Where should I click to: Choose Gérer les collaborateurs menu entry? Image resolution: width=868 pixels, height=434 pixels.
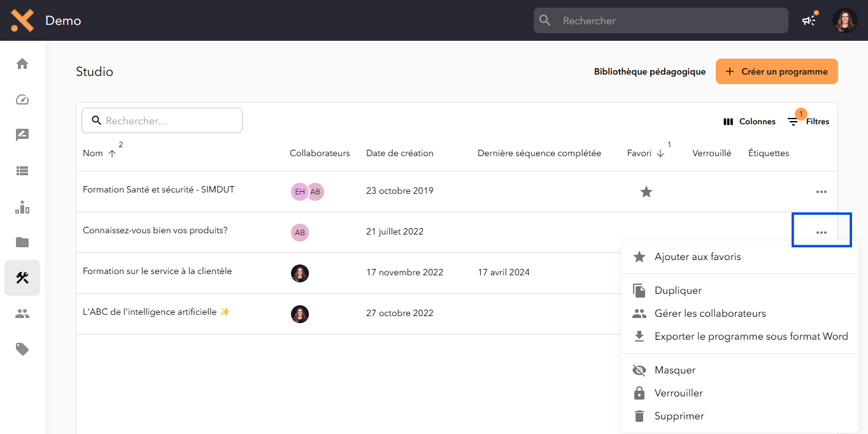click(740, 314)
